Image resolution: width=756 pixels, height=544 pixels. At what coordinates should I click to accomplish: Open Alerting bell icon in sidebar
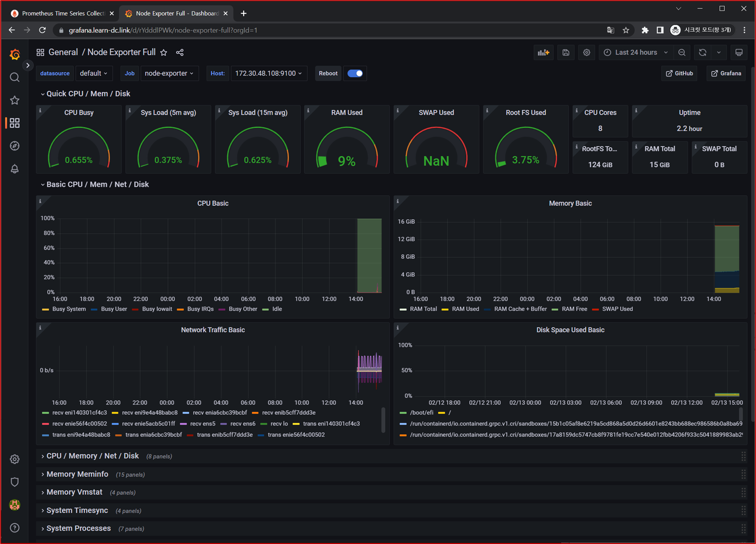(x=14, y=169)
